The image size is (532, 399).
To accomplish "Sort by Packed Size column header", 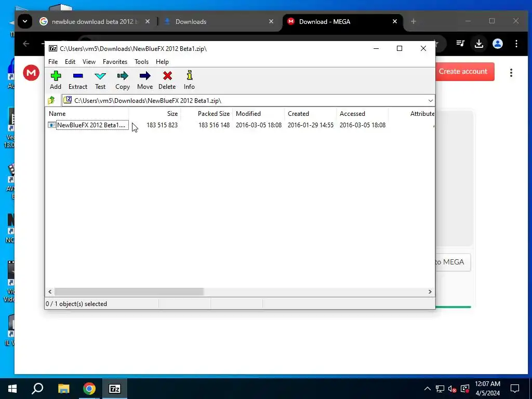I will pos(207,114).
